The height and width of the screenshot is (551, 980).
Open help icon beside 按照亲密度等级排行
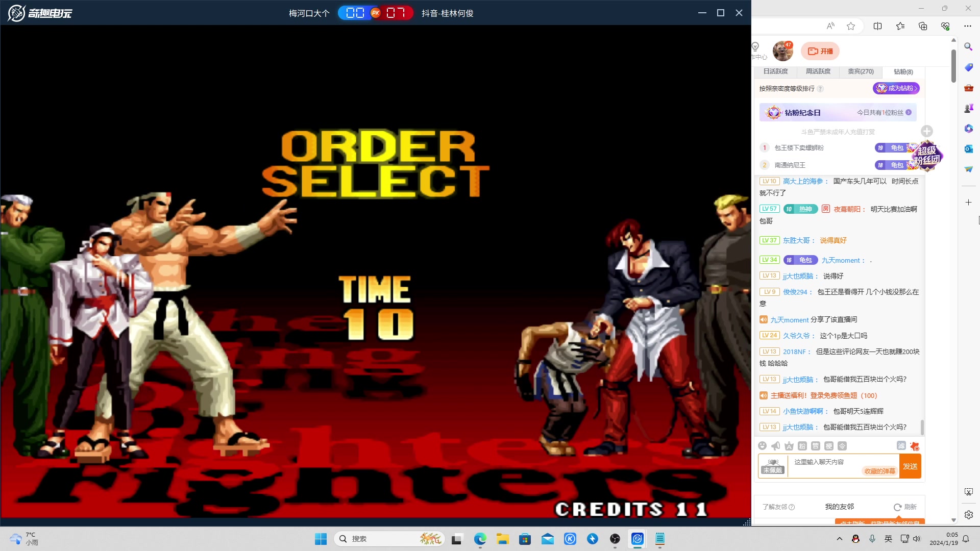(820, 89)
